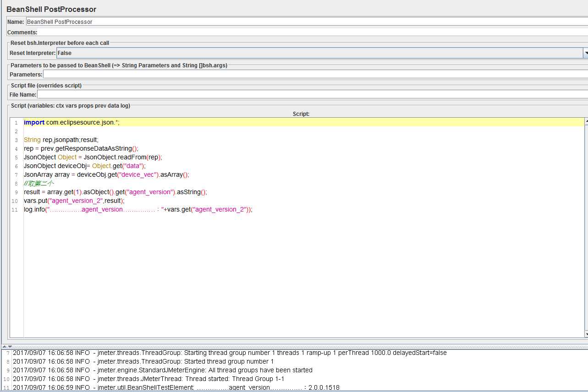
Task: Click the "Thread started: Thread Group 1-1" log entry
Action: [148, 379]
